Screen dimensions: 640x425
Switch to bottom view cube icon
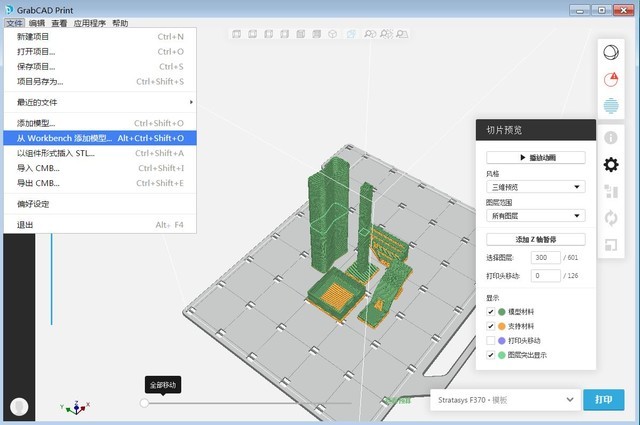(316, 34)
